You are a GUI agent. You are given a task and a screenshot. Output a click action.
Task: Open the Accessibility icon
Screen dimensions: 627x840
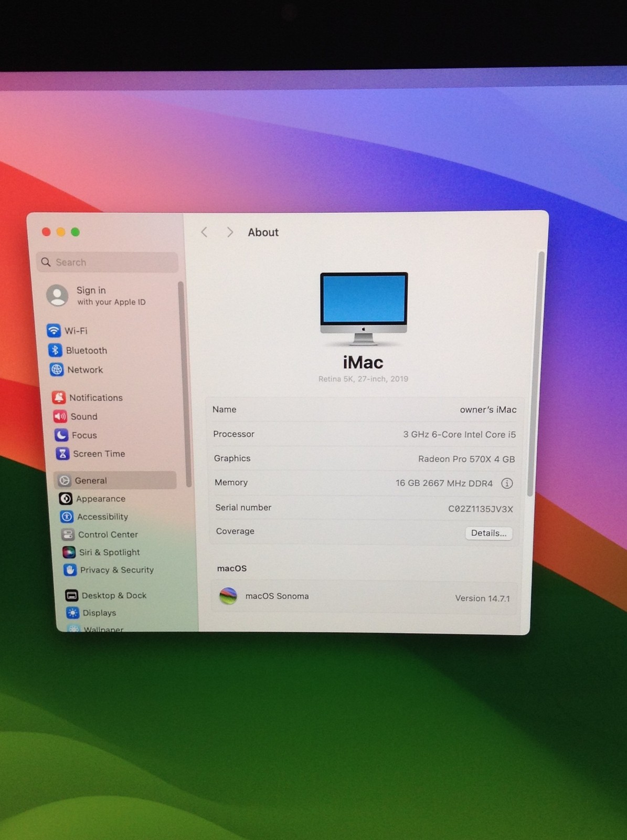pyautogui.click(x=67, y=517)
